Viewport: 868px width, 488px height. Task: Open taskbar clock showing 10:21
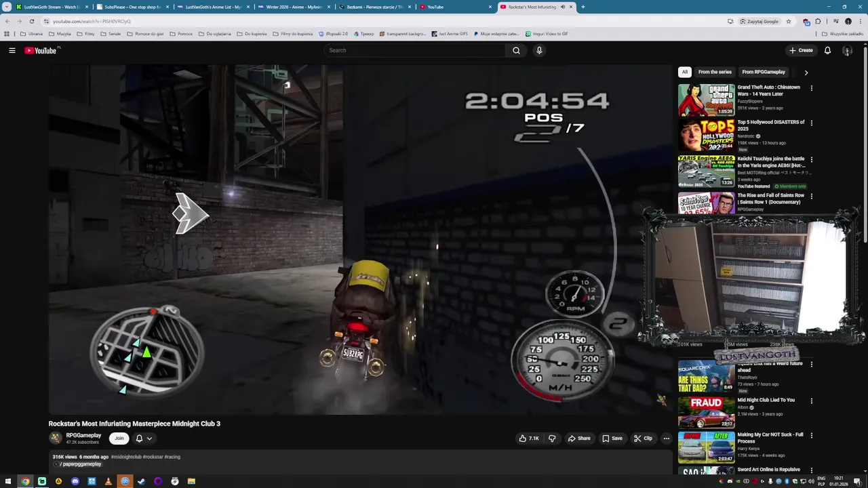(839, 481)
